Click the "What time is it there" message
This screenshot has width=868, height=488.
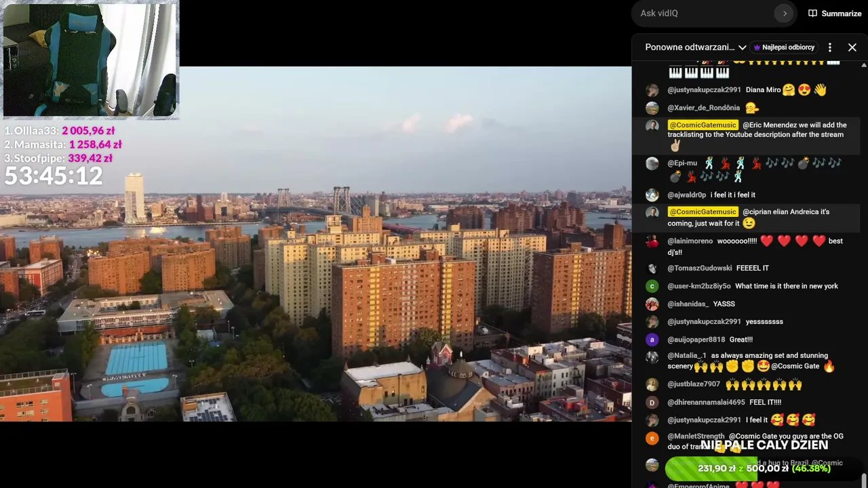(787, 286)
